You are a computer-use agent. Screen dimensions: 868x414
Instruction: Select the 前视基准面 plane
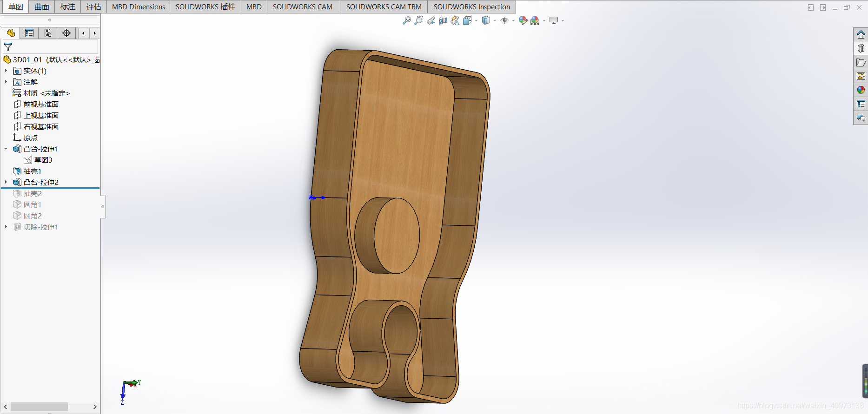click(36, 104)
